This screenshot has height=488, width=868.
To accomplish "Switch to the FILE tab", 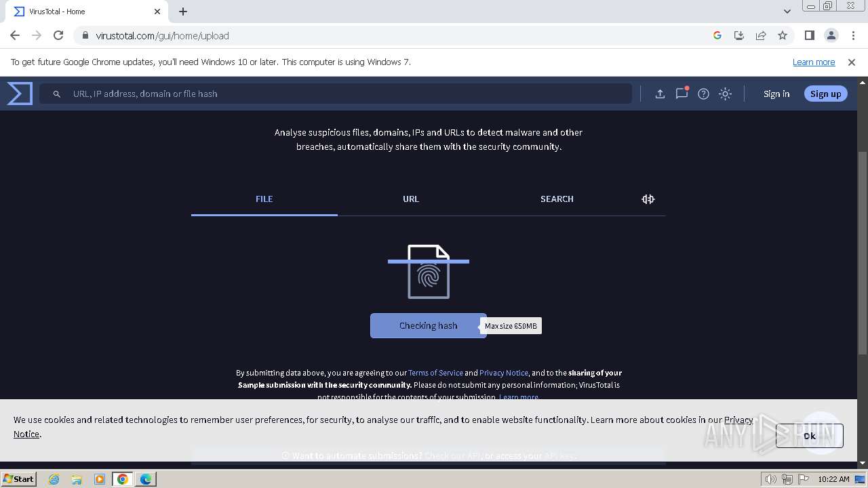I will click(264, 199).
